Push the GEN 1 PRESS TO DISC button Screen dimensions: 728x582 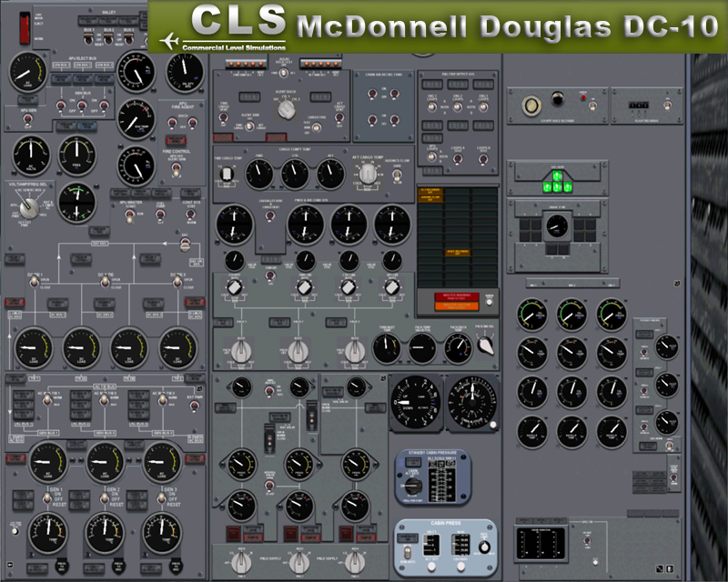point(62,567)
